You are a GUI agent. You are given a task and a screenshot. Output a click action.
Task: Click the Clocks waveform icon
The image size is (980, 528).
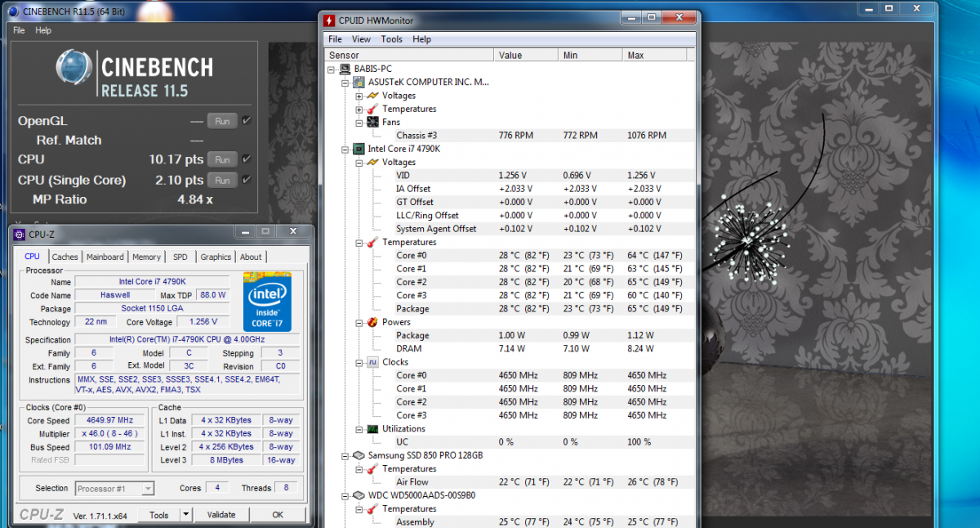[372, 362]
